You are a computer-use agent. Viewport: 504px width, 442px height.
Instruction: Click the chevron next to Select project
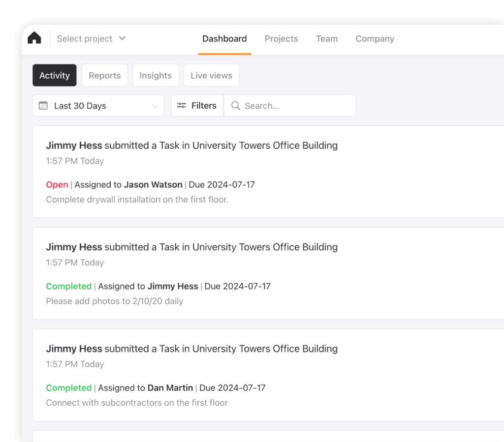tap(123, 38)
